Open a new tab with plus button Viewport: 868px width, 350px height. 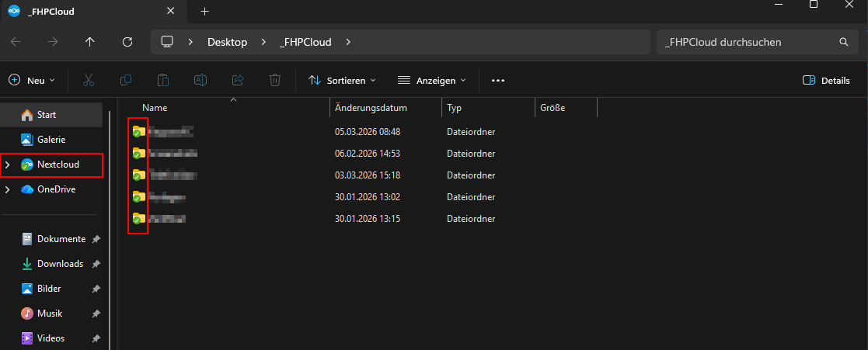coord(205,12)
